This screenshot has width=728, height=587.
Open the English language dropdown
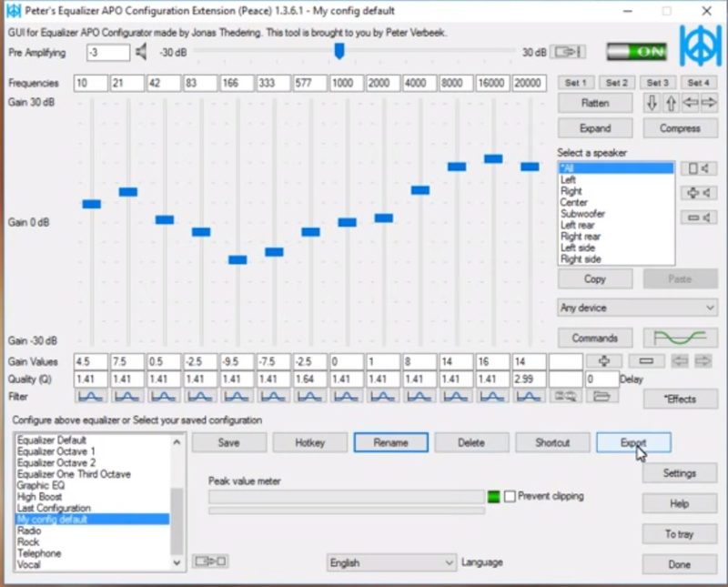391,562
